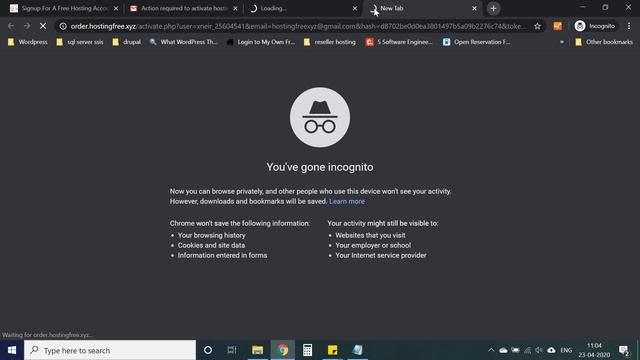Open the What WordPress Th... bookmark
Viewport: 640px width, 360px height.
coord(183,42)
